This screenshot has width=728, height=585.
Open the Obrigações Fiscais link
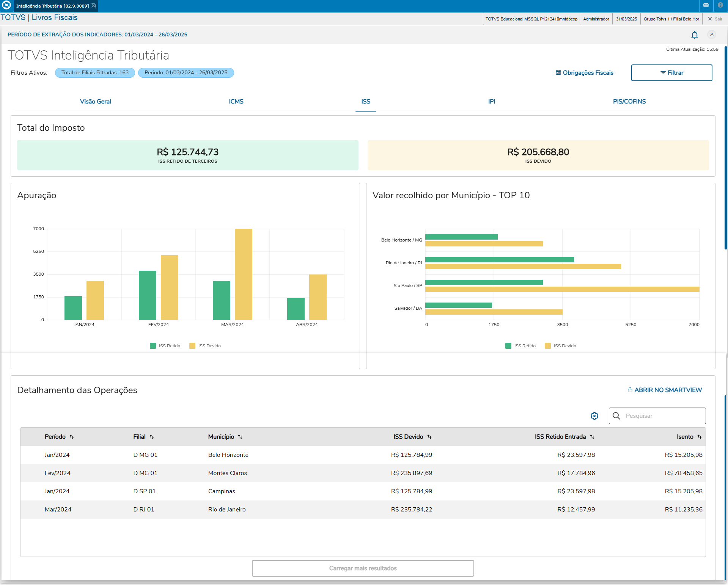click(585, 73)
